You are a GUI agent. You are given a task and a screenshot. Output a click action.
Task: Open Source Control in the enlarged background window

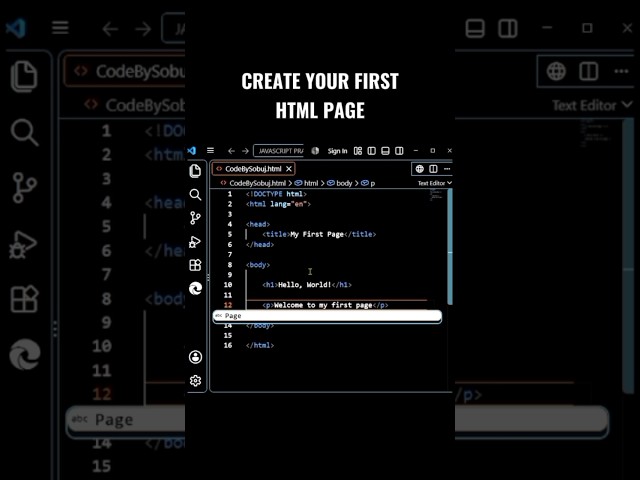(24, 188)
